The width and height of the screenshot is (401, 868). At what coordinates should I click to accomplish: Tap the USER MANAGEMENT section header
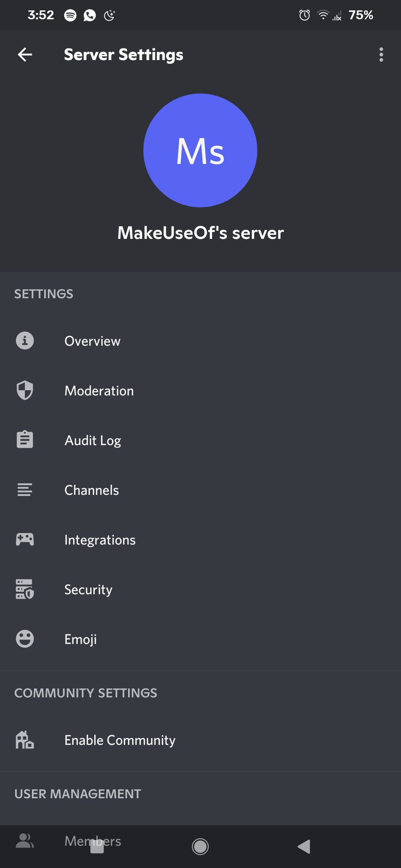78,794
